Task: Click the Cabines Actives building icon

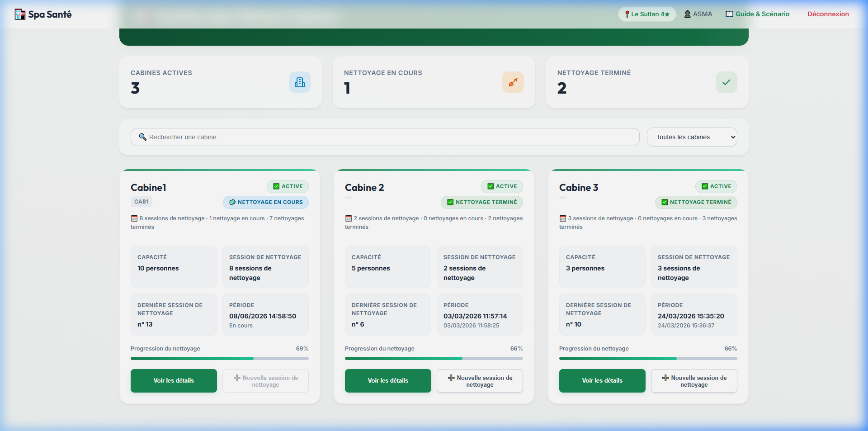Action: (300, 82)
